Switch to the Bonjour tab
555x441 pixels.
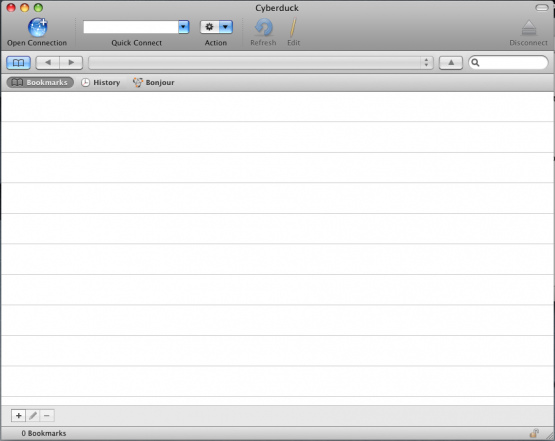tap(154, 82)
